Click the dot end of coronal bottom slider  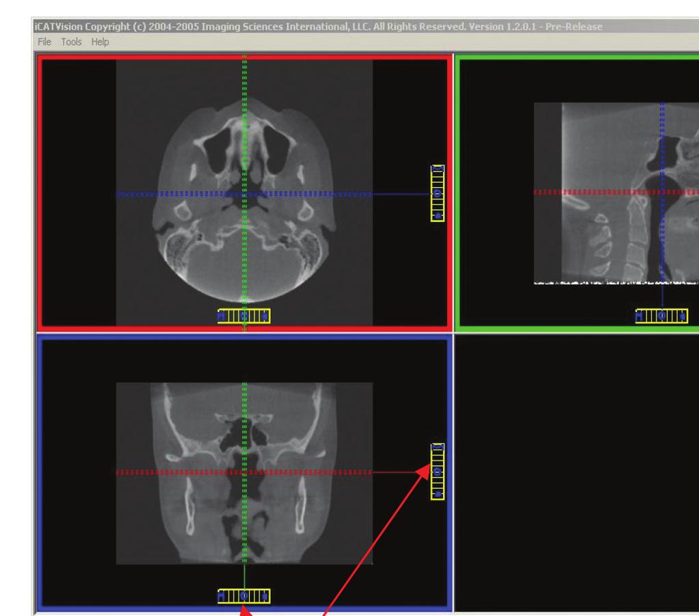point(265,596)
